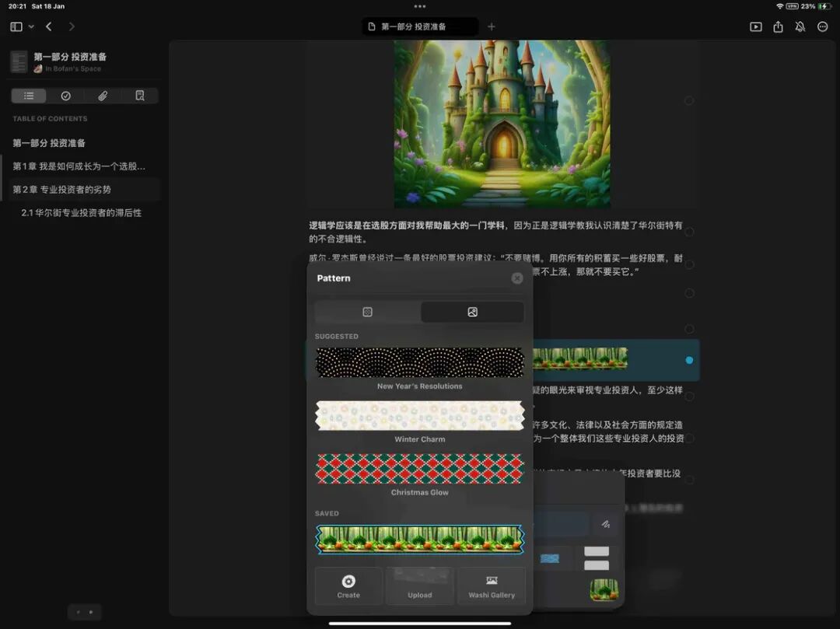The height and width of the screenshot is (629, 840).
Task: Jump to 第2章 专业投资者的劣势 in contents
Action: [62, 190]
